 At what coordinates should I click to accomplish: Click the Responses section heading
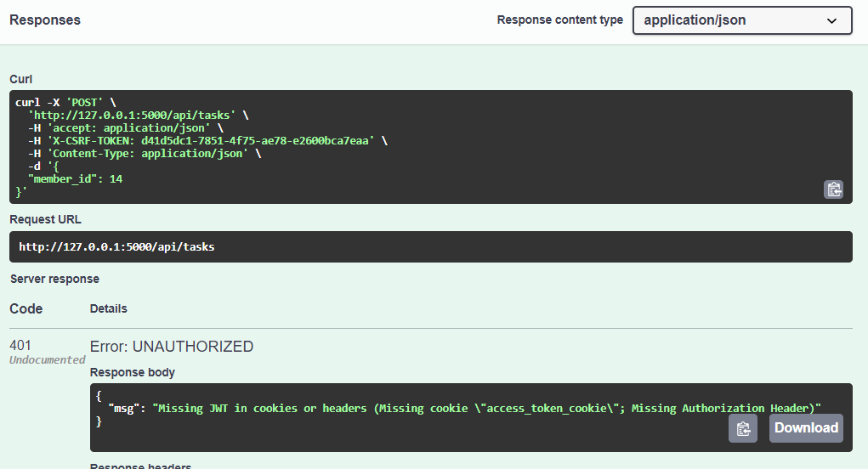coord(45,20)
